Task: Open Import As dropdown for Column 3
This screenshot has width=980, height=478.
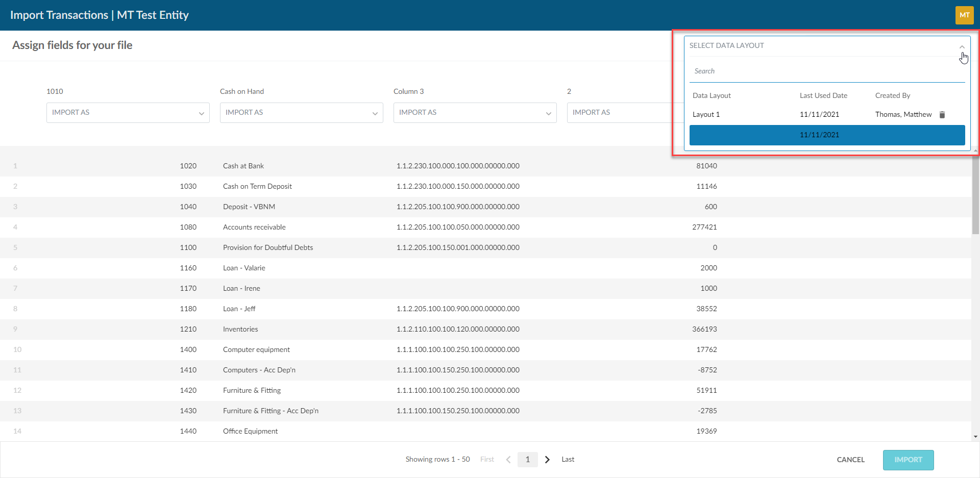Action: tap(475, 113)
